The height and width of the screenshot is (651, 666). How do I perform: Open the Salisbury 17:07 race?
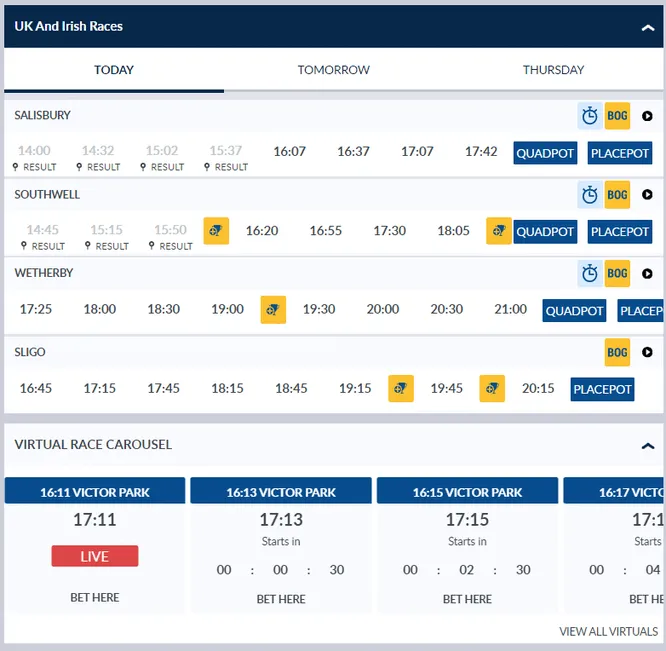[417, 151]
